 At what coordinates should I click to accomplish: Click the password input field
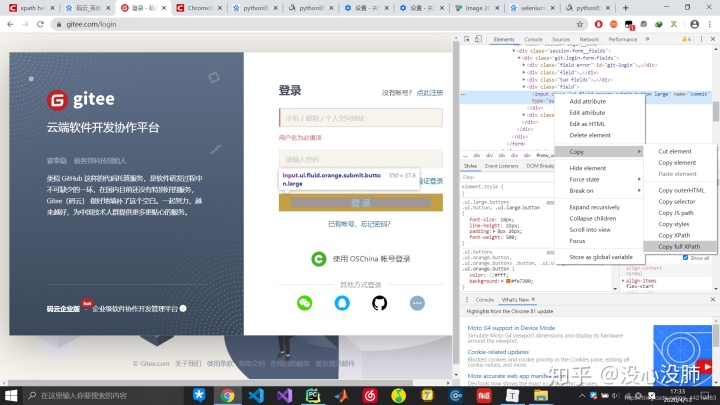361,159
